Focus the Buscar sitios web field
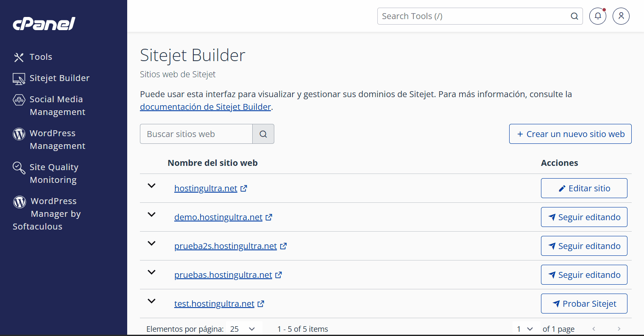This screenshot has height=336, width=644. [196, 134]
